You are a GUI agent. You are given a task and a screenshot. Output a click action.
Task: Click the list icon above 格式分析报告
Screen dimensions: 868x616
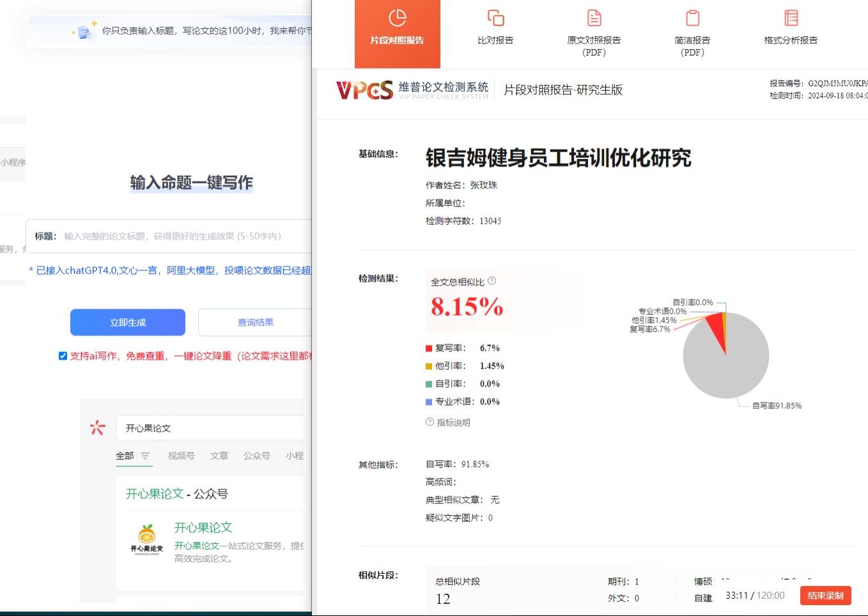[x=791, y=18]
